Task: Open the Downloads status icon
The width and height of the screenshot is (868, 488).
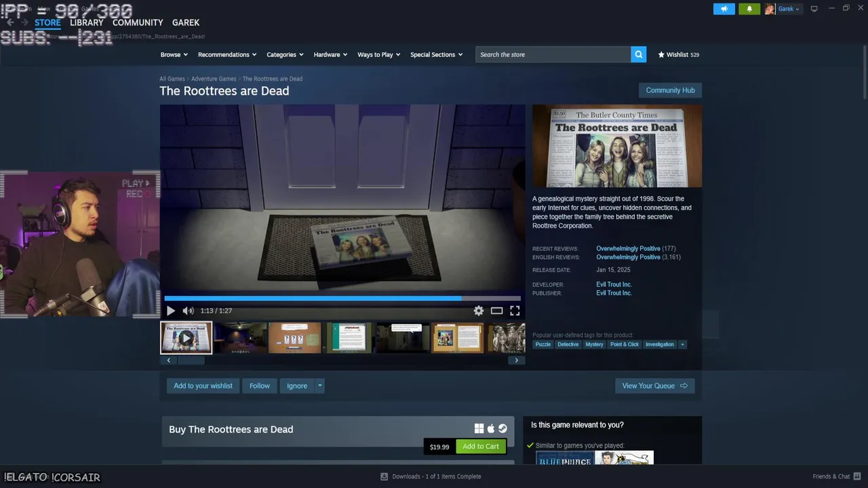Action: 384,476
